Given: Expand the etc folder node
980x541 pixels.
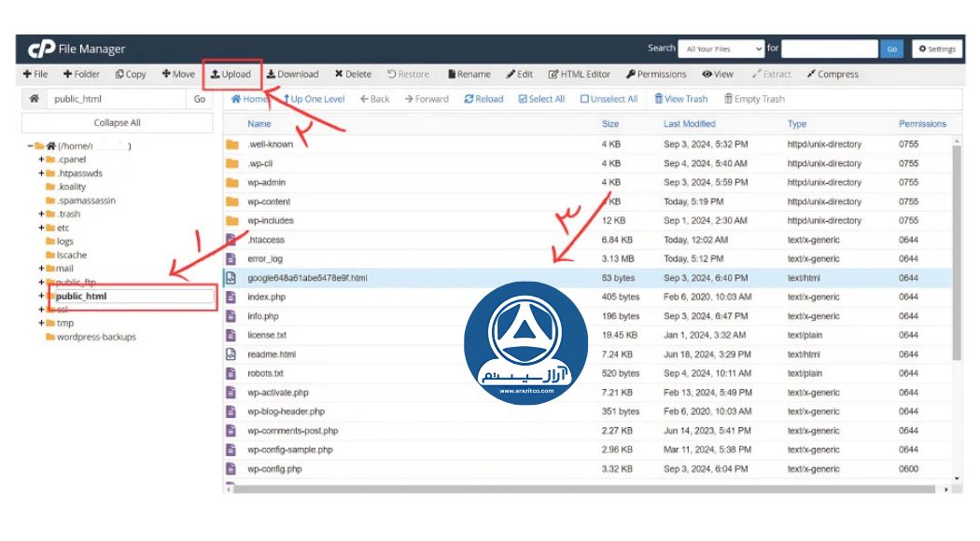Looking at the screenshot, I should 41,228.
